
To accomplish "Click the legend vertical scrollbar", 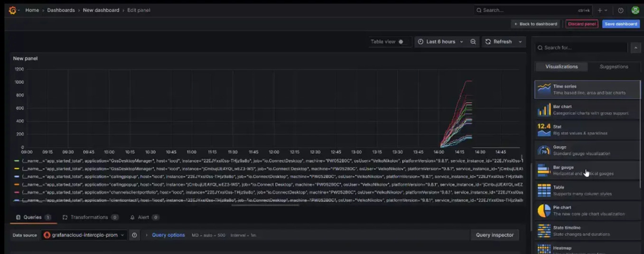I will 522,158.
